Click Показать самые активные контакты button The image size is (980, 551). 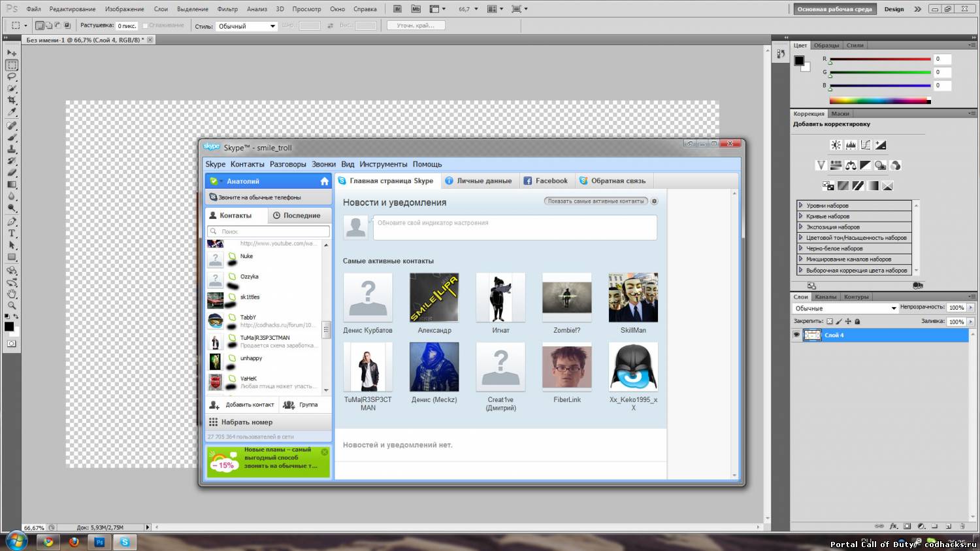click(x=596, y=201)
